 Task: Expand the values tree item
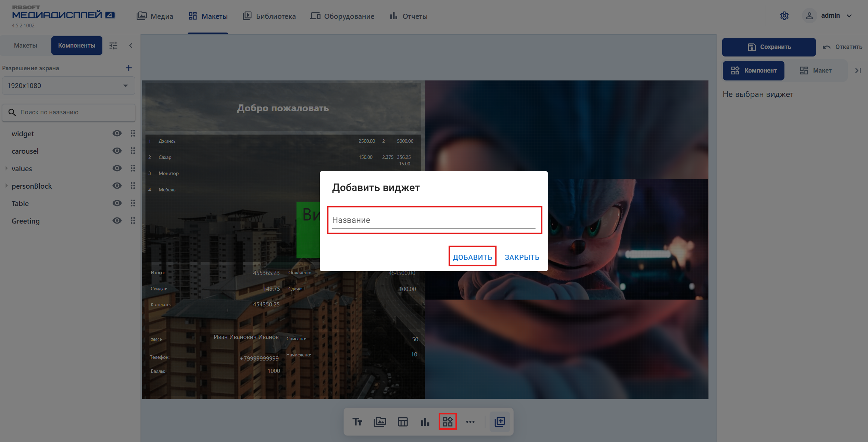click(7, 168)
